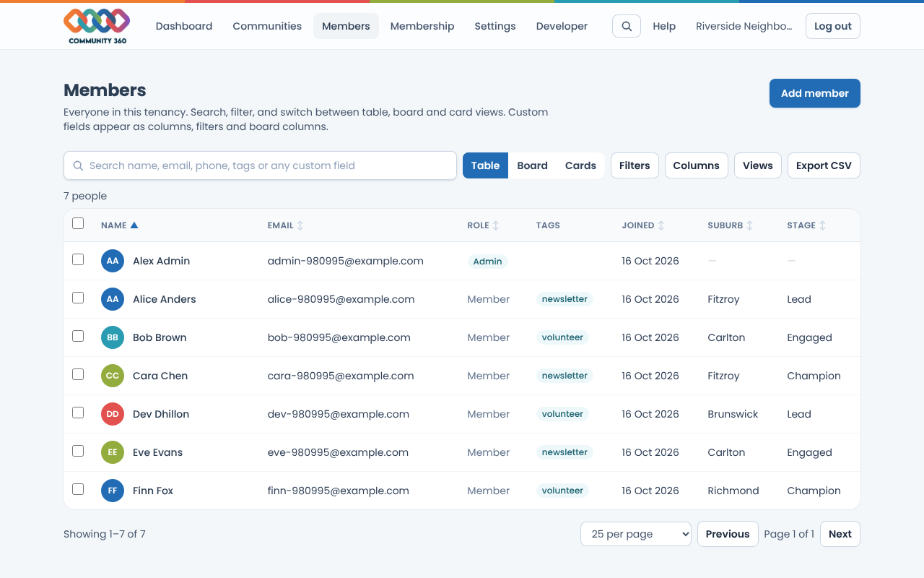This screenshot has height=578, width=924.
Task: Open the Membership nav item
Action: coord(422,26)
